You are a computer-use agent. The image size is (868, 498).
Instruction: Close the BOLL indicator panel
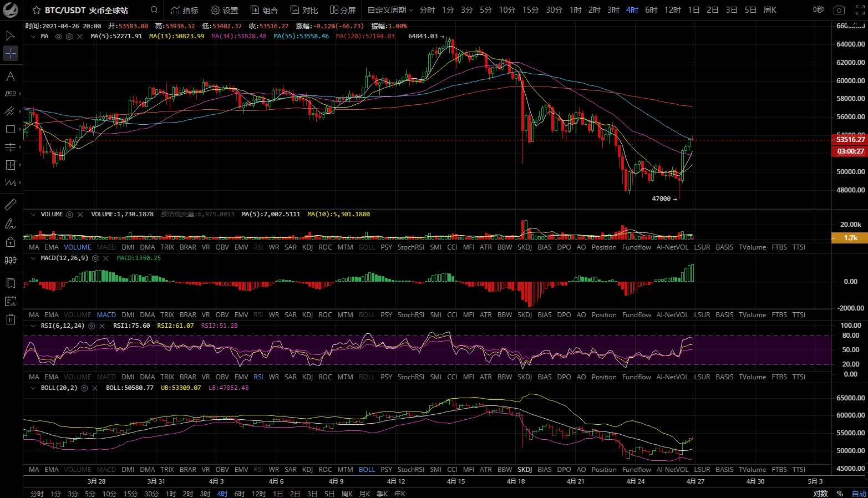[x=95, y=388]
